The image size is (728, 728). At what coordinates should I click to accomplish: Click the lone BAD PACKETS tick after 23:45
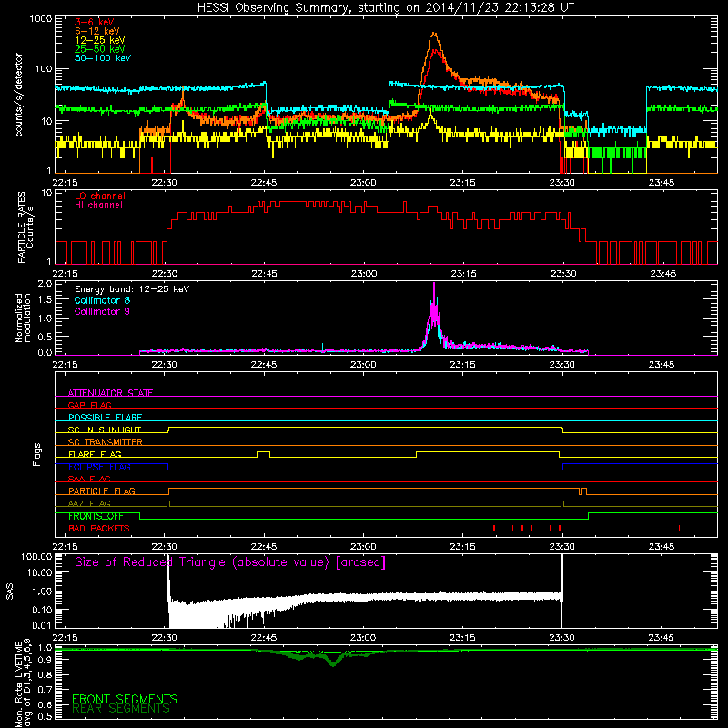tap(679, 528)
